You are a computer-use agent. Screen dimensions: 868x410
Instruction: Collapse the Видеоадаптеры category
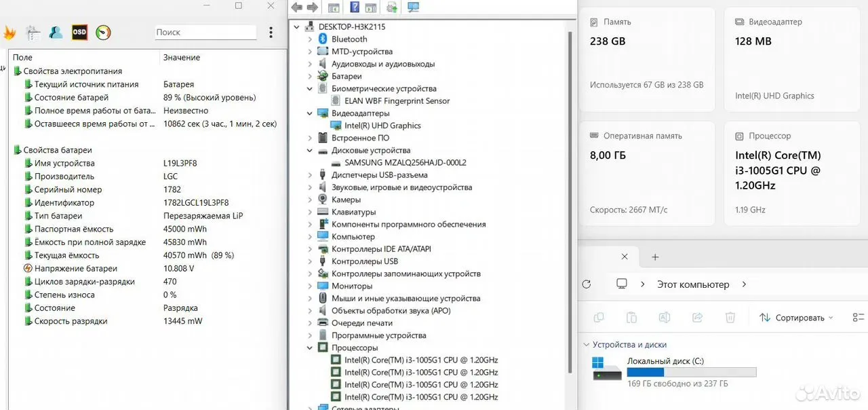[310, 113]
